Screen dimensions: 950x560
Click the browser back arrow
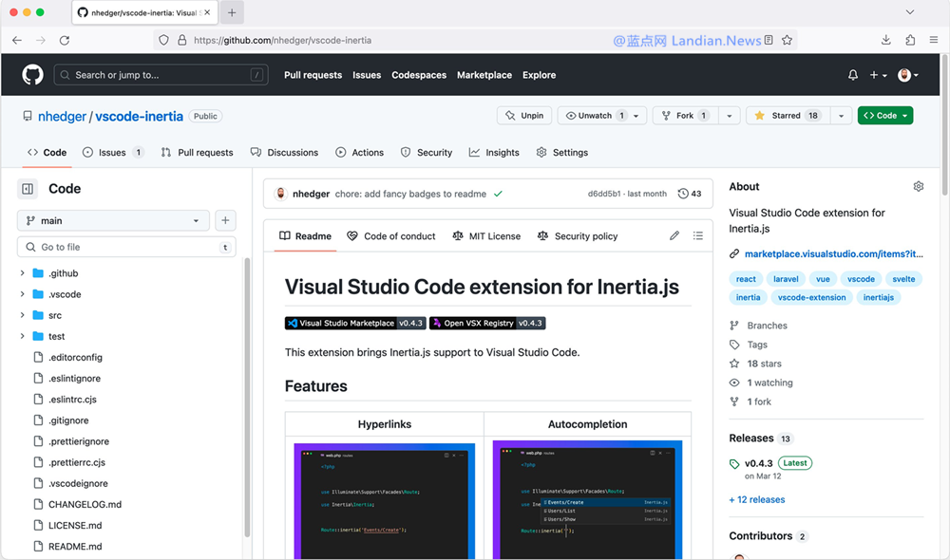tap(17, 40)
